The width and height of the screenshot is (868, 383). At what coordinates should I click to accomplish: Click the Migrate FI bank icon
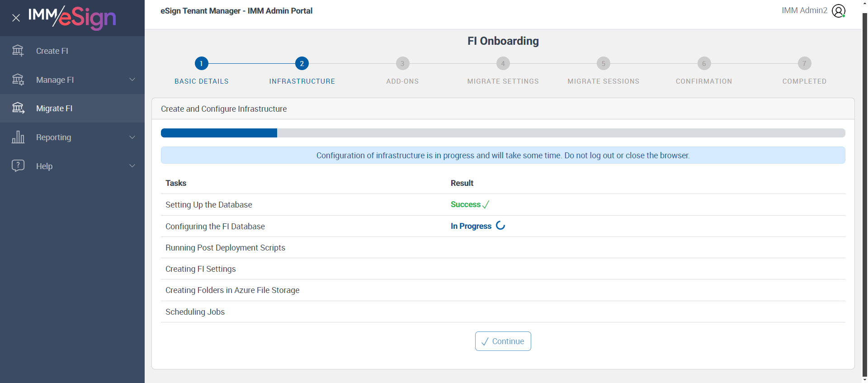(18, 108)
